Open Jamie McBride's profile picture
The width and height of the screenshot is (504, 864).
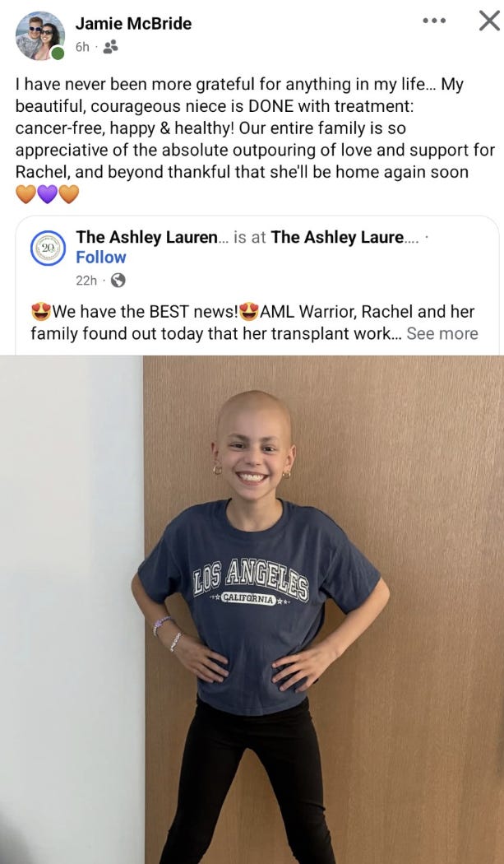[x=39, y=35]
